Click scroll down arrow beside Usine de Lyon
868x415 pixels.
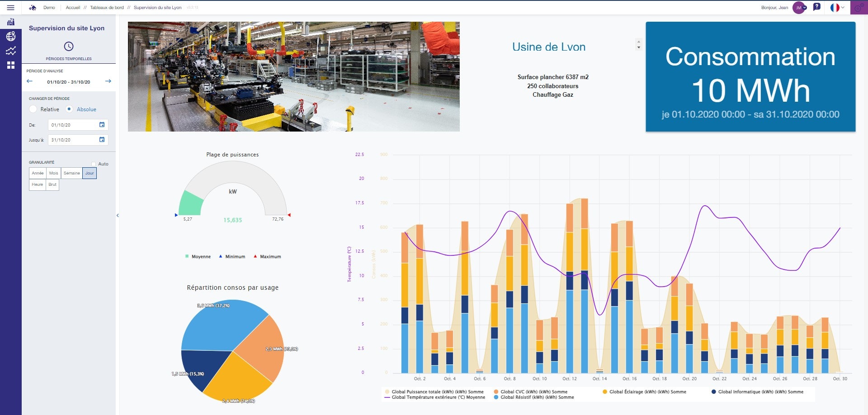[638, 47]
